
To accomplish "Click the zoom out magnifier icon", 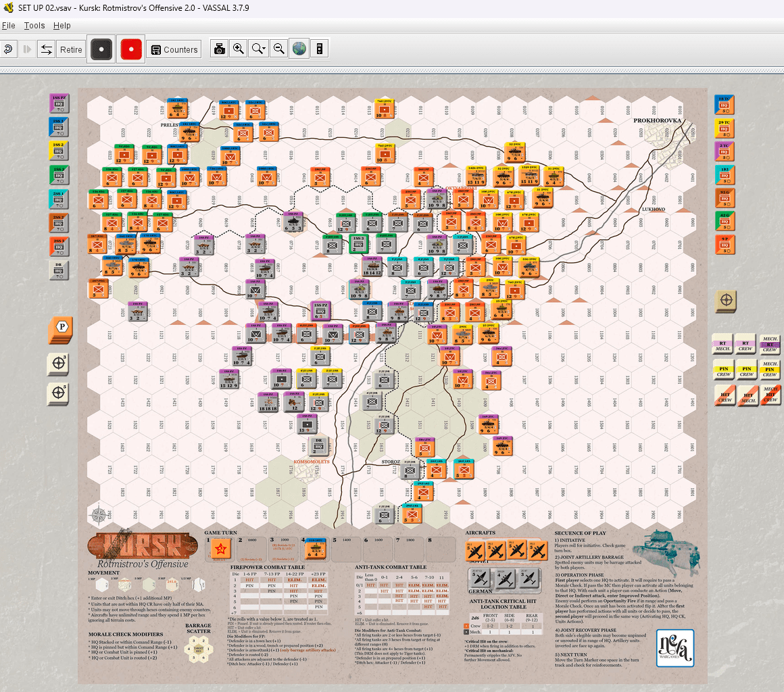I will (278, 49).
